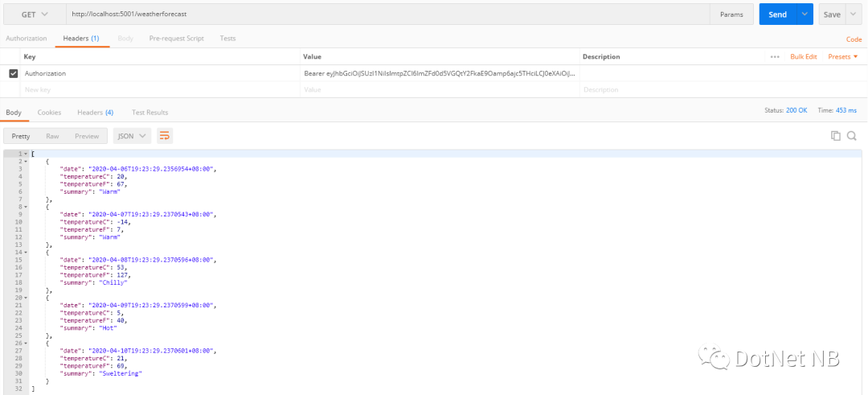Collapse the object at line 8
The width and height of the screenshot is (868, 395).
point(26,207)
